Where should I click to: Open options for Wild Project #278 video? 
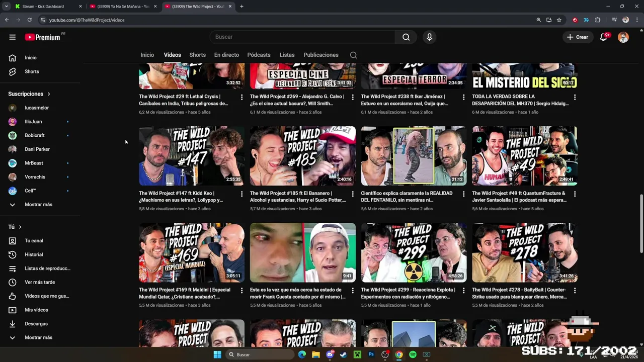point(575,290)
